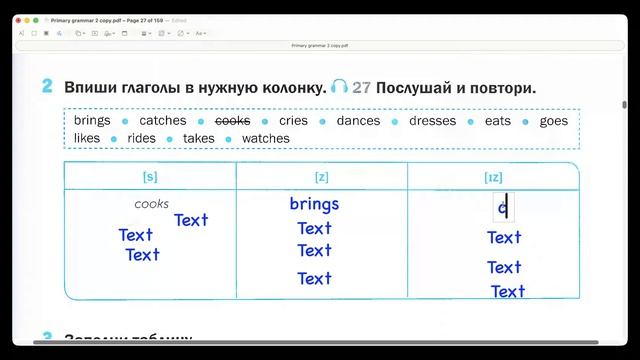The width and height of the screenshot is (640, 360).
Task: Click the word brings in word bank
Action: pyautogui.click(x=92, y=121)
